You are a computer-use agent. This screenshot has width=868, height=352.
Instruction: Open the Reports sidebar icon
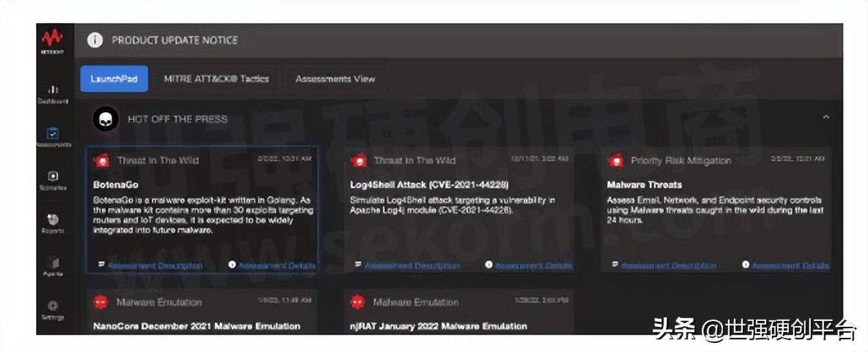[x=54, y=219]
